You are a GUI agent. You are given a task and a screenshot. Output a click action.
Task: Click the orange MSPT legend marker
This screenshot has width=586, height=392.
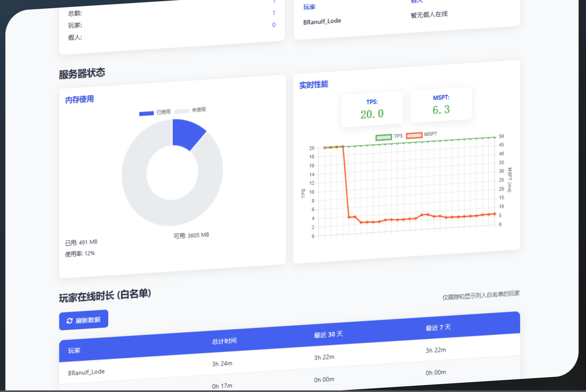(414, 135)
